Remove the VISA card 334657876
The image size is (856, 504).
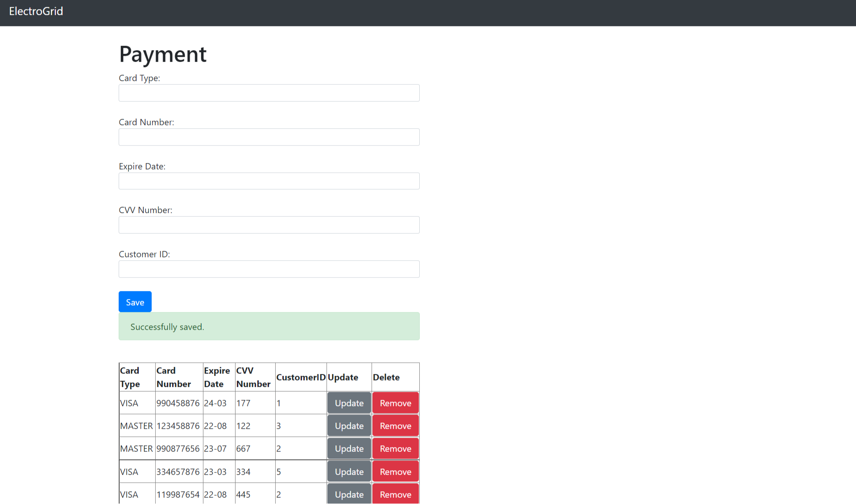pos(395,471)
